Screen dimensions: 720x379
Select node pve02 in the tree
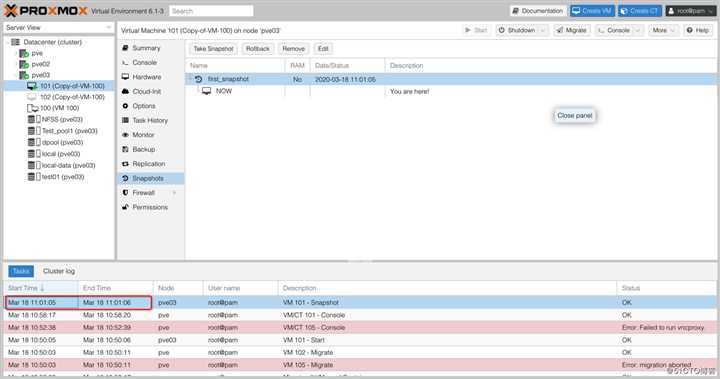coord(40,64)
